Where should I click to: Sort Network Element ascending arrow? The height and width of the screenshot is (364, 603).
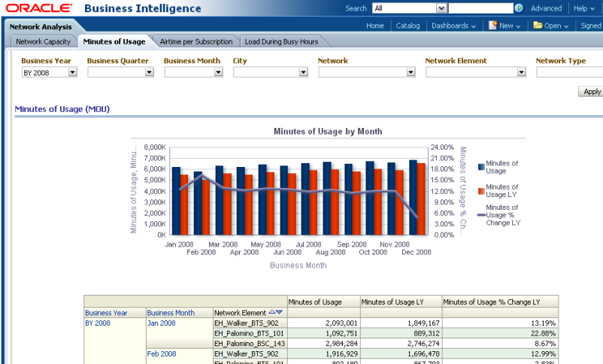272,312
